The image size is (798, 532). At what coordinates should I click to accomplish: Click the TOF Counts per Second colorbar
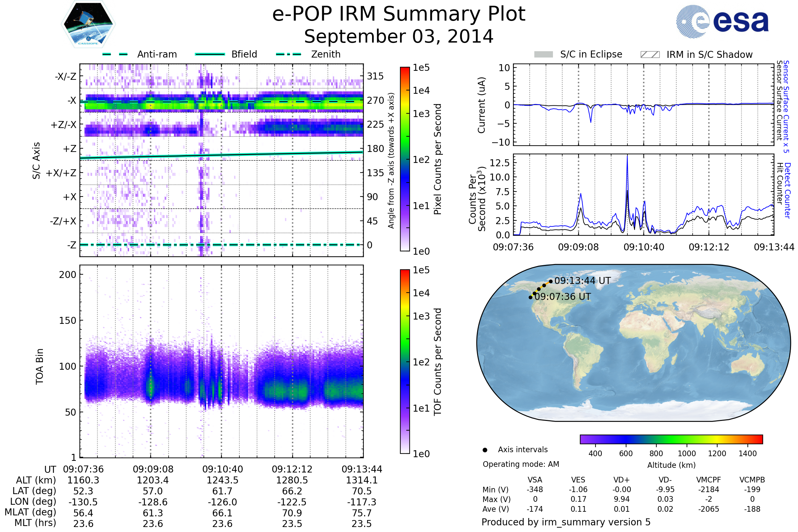pos(405,361)
